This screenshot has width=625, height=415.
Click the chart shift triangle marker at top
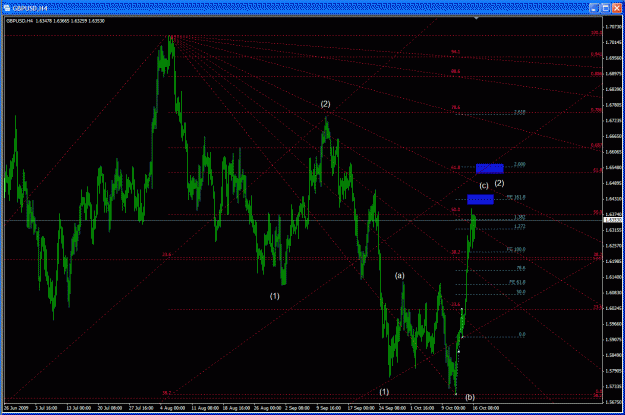pos(476,18)
